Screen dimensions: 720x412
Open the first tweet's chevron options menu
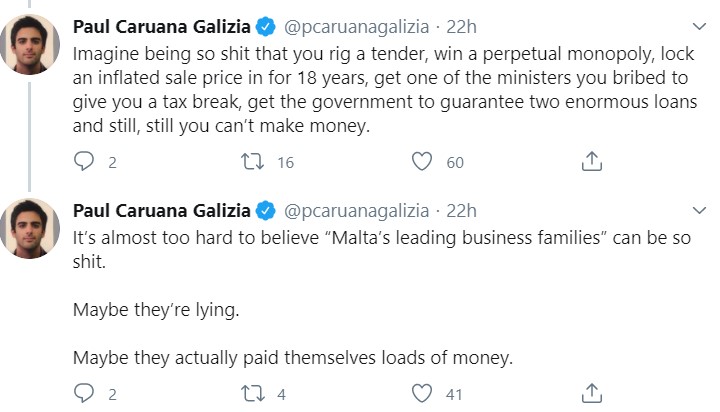click(x=699, y=27)
